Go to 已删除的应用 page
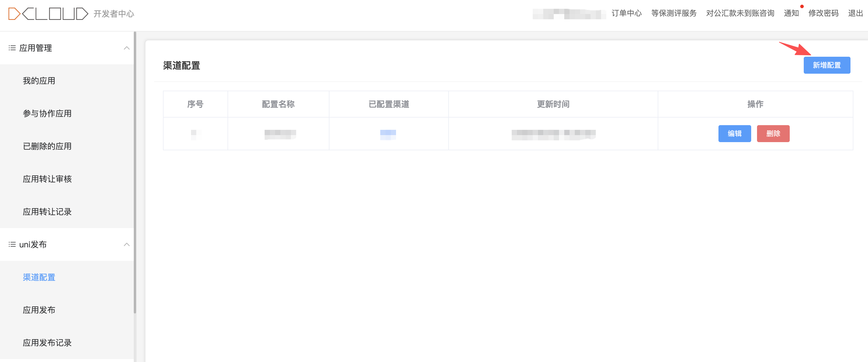Screen dimensions: 868x362 pyautogui.click(x=47, y=146)
